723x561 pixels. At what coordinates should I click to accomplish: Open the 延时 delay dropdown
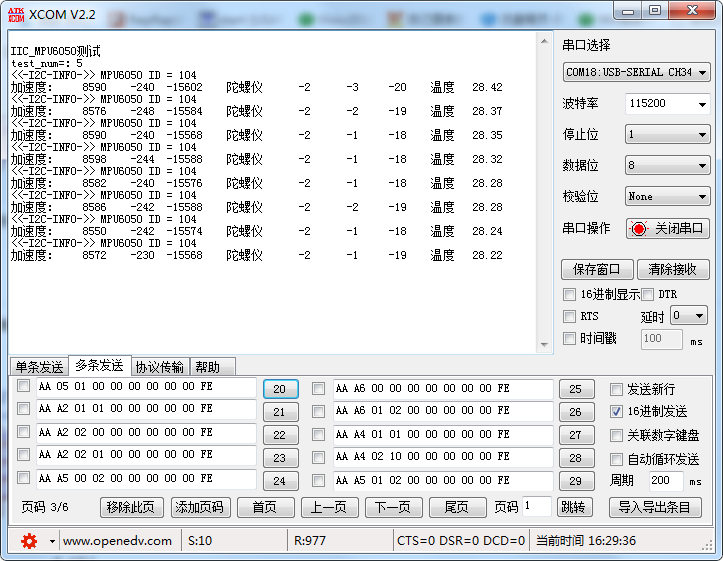[689, 316]
